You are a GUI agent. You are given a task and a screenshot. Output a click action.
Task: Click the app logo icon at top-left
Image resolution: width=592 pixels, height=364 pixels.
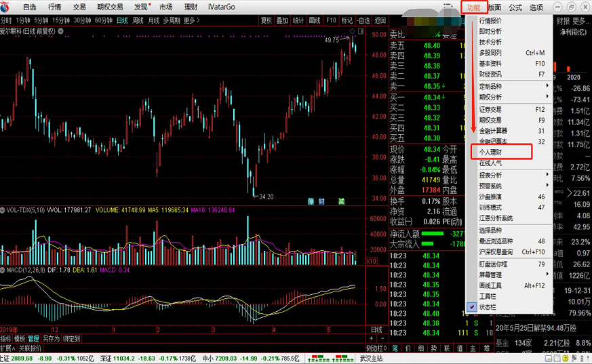tap(7, 7)
